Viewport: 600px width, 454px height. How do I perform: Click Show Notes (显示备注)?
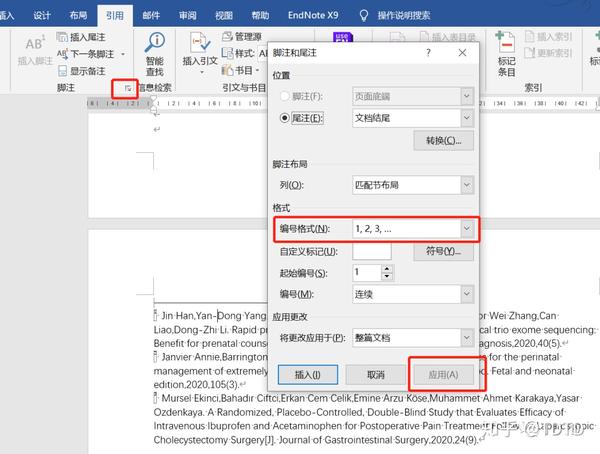(x=81, y=71)
